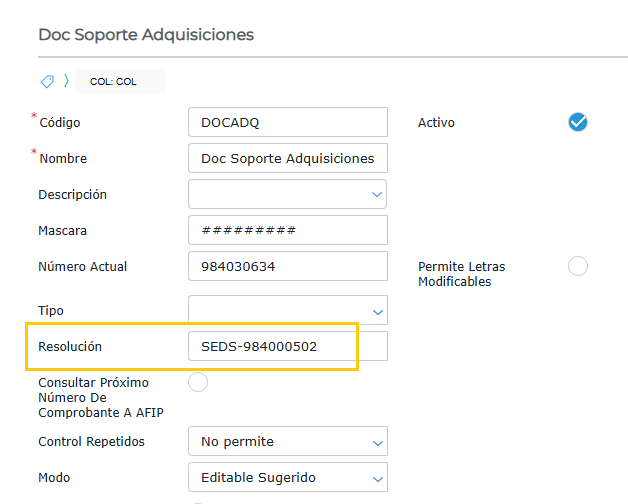
Task: Click the Activo label text
Action: coord(436,123)
